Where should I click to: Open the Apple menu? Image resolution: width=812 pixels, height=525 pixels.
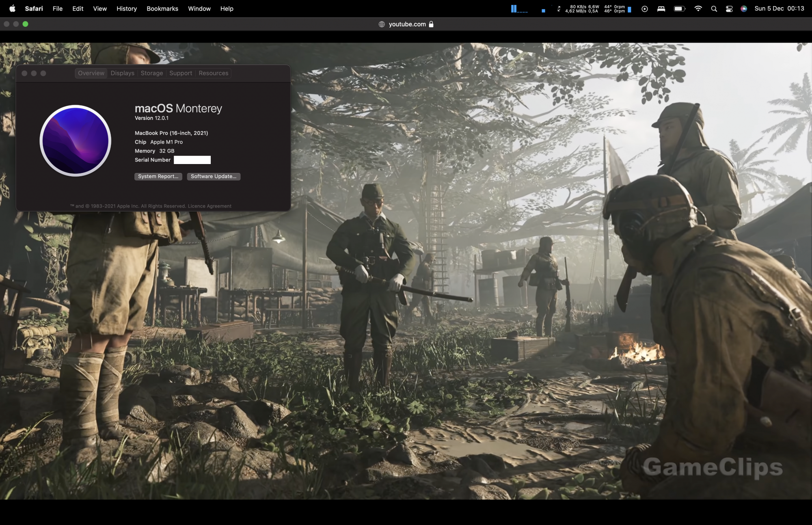point(12,9)
